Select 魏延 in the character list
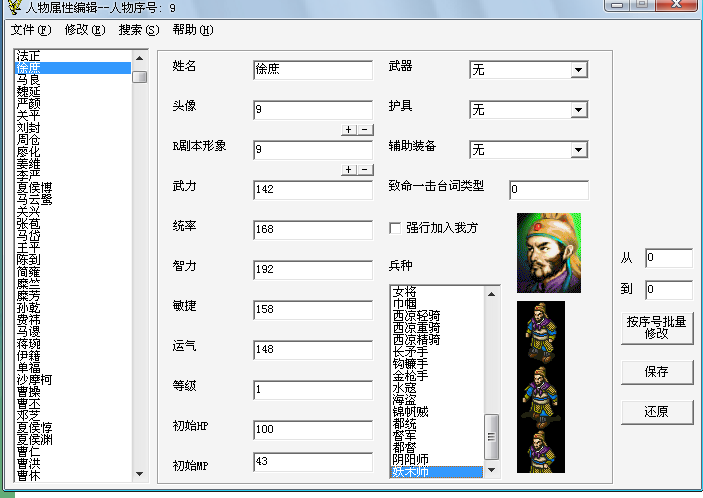Image resolution: width=703 pixels, height=498 pixels. click(28, 90)
